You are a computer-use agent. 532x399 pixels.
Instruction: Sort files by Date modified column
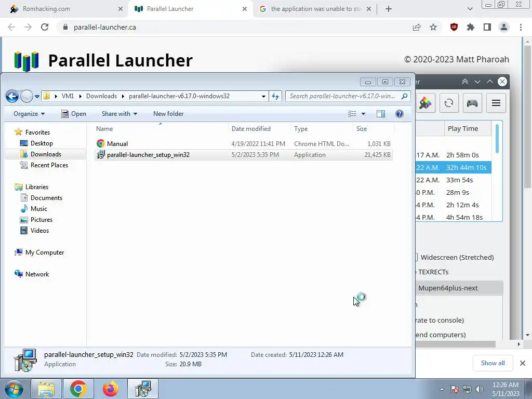(x=251, y=129)
